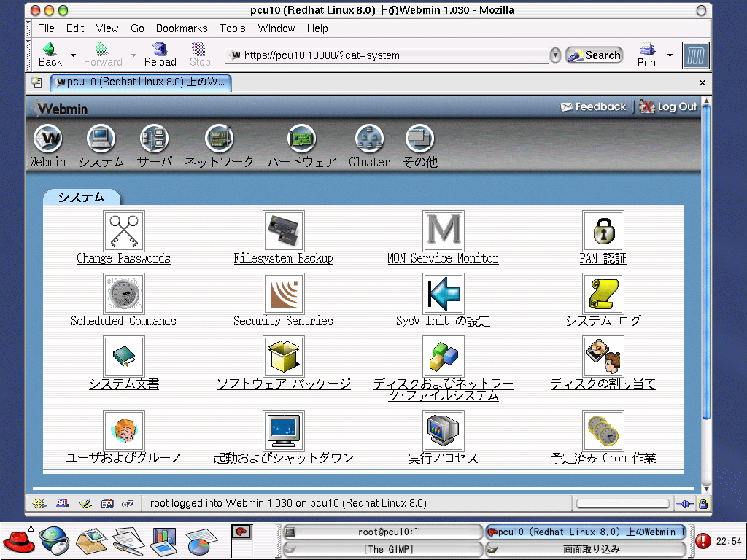Image resolution: width=747 pixels, height=560 pixels.
Task: Open the PAM padlock icon
Action: (x=603, y=231)
